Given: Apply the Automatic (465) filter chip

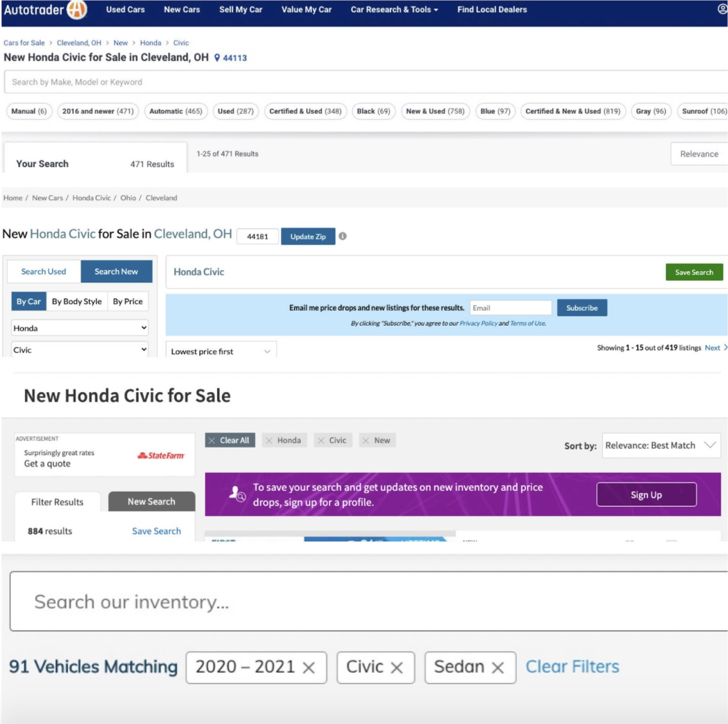Looking at the screenshot, I should 176,111.
